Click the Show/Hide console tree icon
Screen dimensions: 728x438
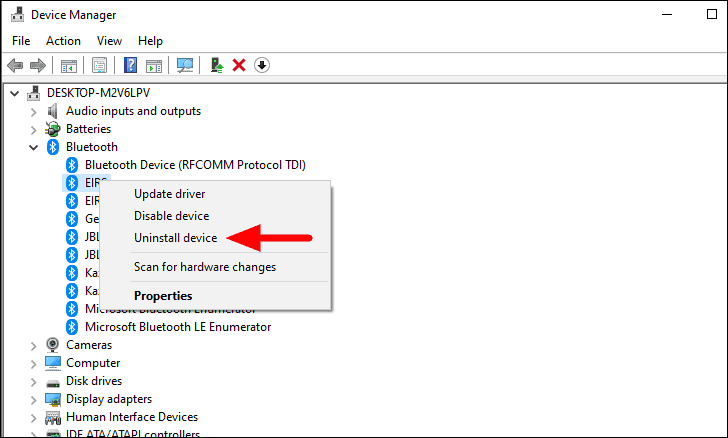click(x=69, y=65)
